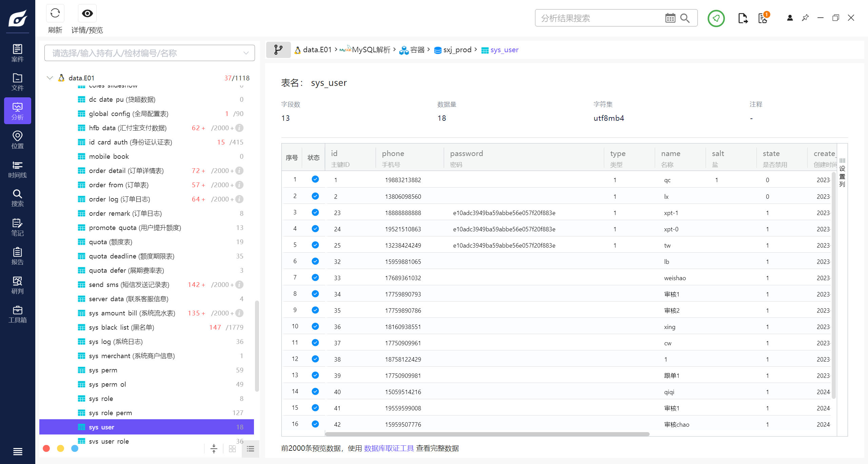This screenshot has height=464, width=868.
Task: Click the git branch icon beside the breadcrumb
Action: click(x=278, y=50)
